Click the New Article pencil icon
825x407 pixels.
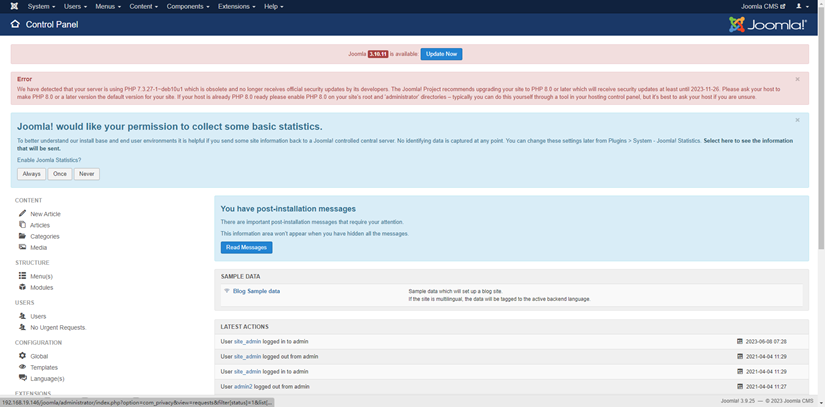point(22,213)
